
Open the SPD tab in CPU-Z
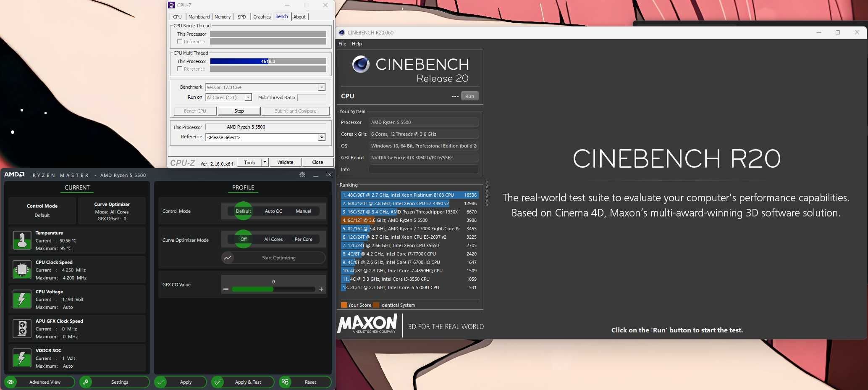click(242, 17)
